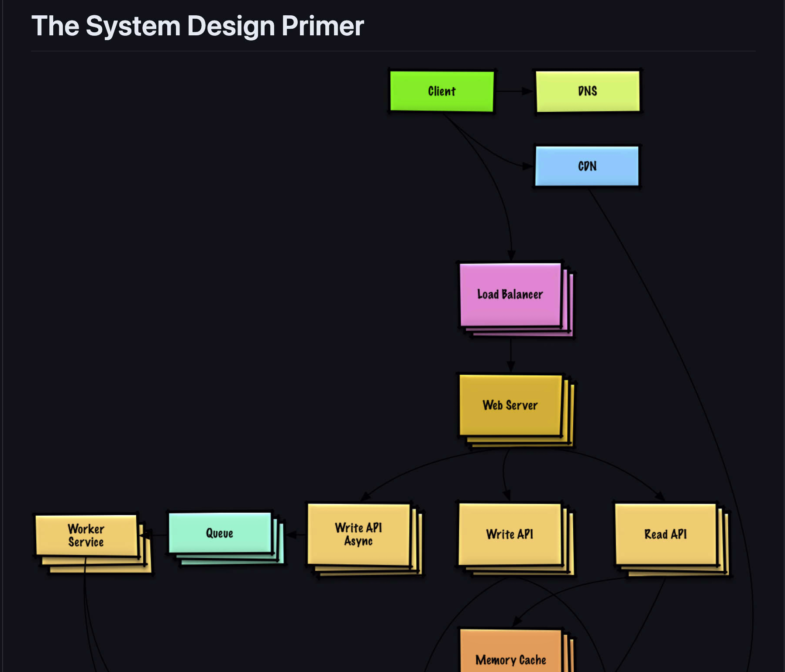Screen dimensions: 785x672
Task: Select the Write API node
Action: [x=510, y=534]
